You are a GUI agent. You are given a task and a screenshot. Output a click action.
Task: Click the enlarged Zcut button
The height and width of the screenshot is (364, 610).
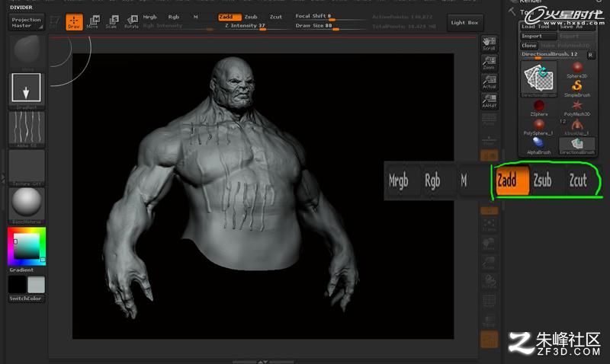(578, 180)
